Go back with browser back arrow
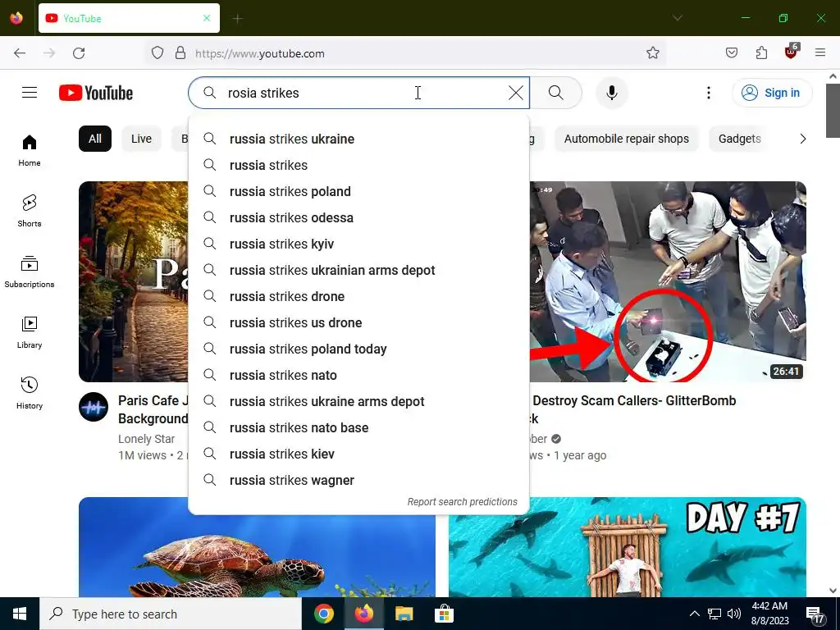This screenshot has width=840, height=630. tap(20, 53)
